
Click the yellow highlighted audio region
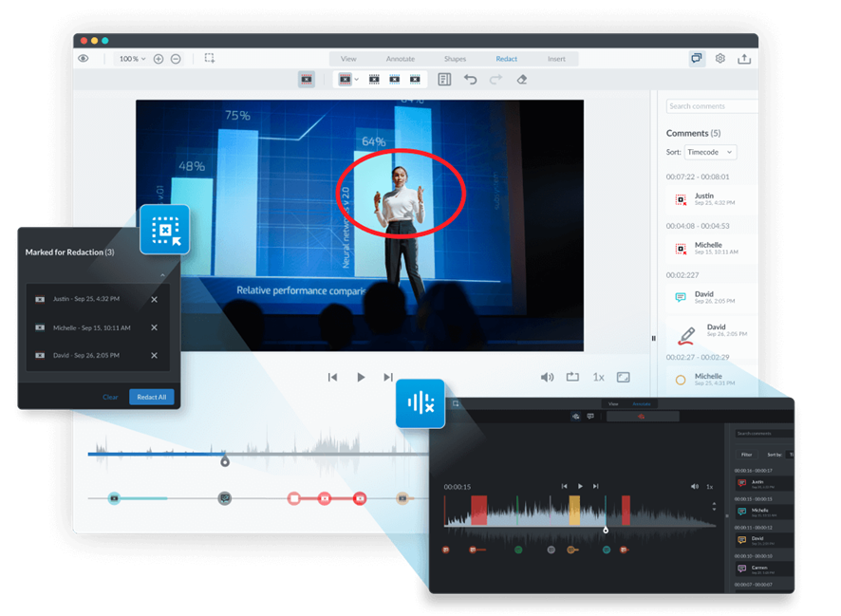click(x=574, y=510)
